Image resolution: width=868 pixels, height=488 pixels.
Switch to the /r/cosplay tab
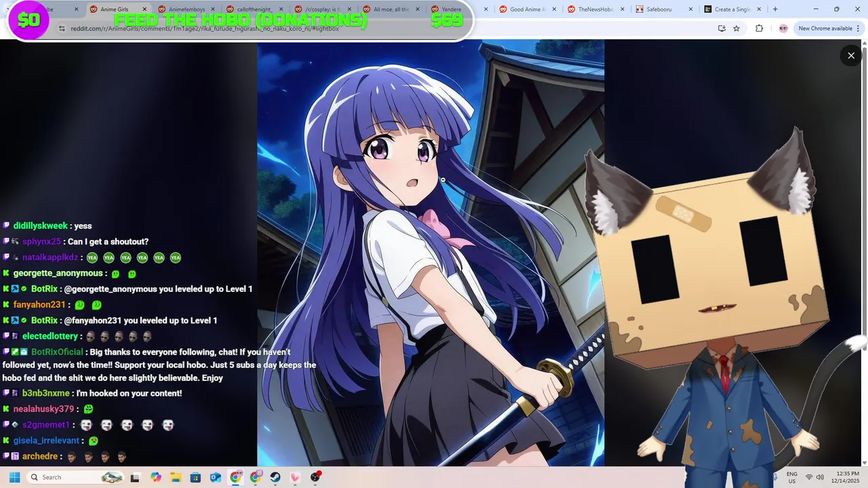[322, 9]
